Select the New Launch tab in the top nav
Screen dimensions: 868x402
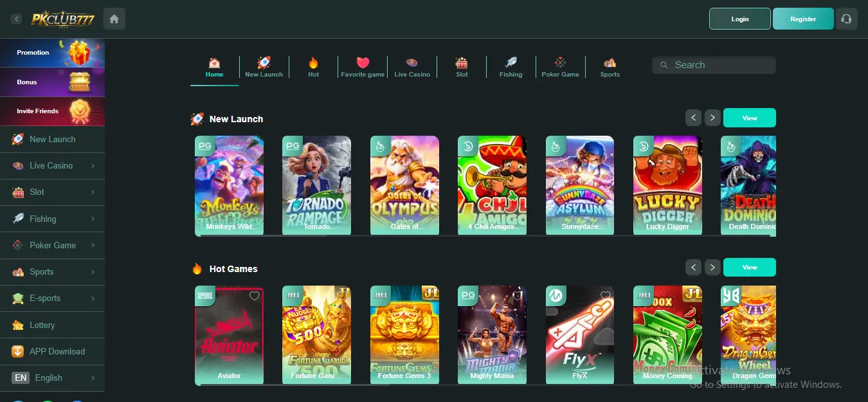264,68
